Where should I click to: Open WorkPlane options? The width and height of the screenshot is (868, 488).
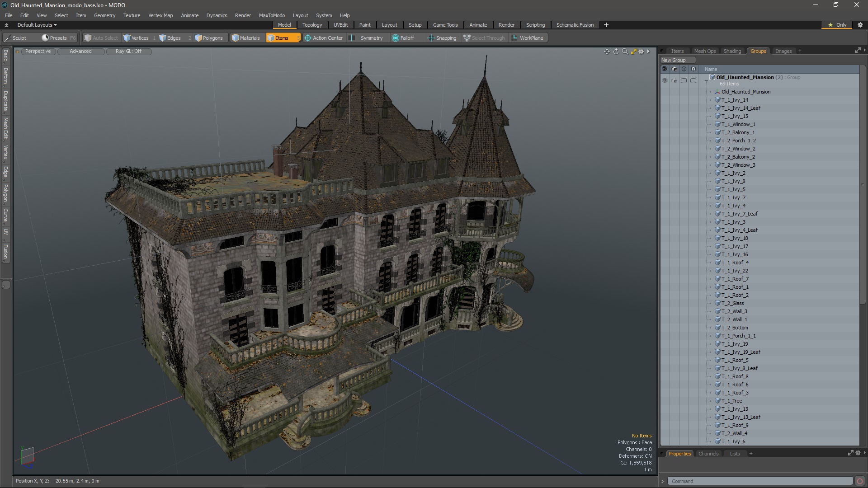pyautogui.click(x=528, y=38)
